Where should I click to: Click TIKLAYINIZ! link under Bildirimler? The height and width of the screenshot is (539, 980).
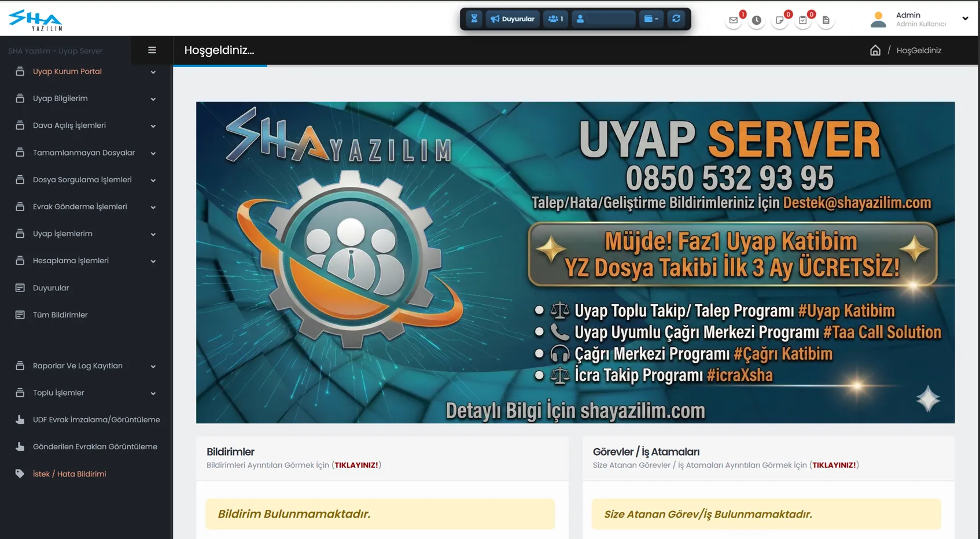356,465
